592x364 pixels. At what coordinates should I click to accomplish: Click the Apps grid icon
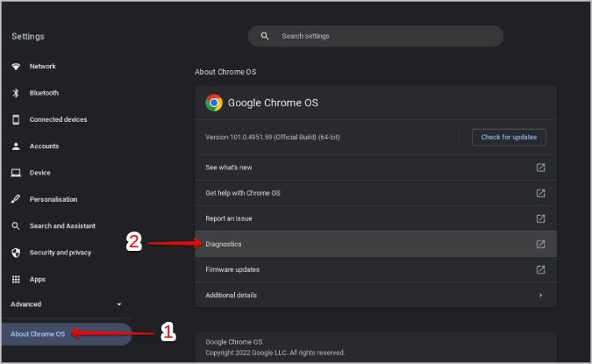pos(15,279)
